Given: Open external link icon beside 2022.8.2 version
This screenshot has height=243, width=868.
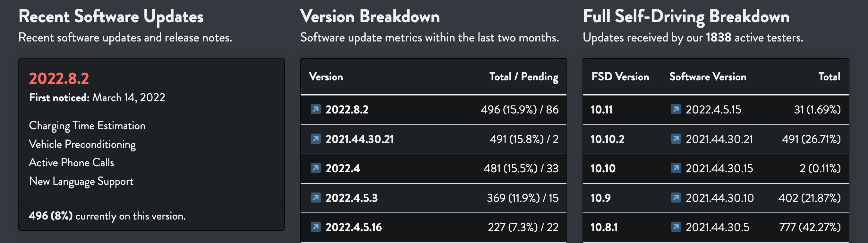Looking at the screenshot, I should (x=315, y=109).
